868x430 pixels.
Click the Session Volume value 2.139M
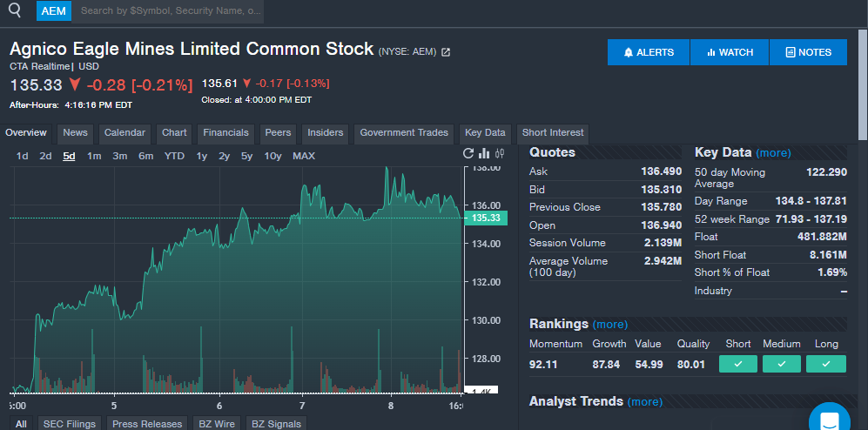click(663, 243)
